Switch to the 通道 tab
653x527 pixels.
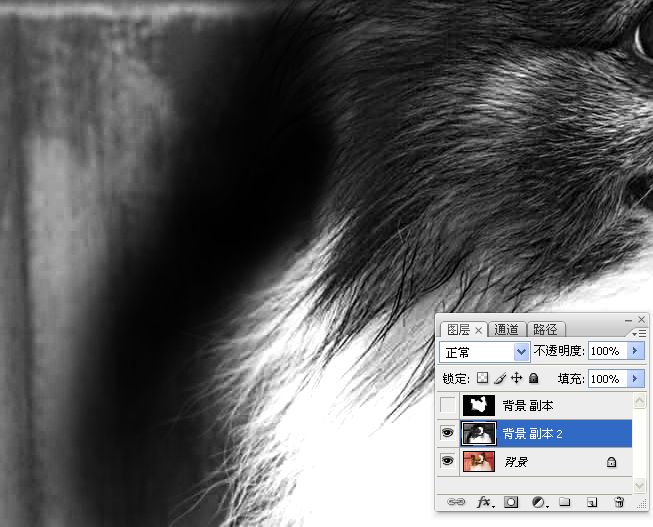(x=507, y=329)
